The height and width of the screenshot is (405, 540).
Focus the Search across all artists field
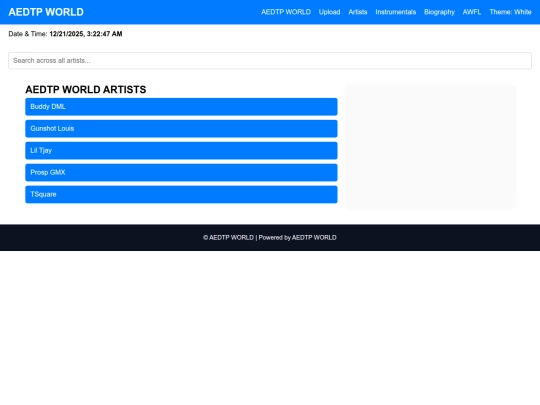coord(270,61)
